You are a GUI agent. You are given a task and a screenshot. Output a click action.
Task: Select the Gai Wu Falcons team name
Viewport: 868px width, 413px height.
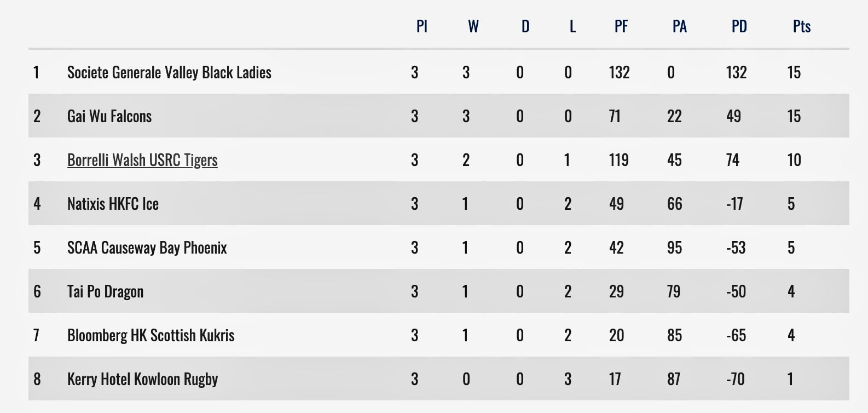[x=109, y=116]
